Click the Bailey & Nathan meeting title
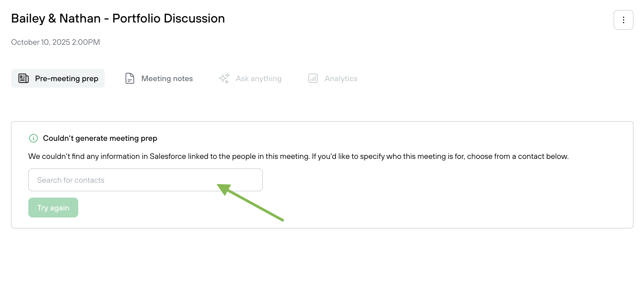644x290 pixels. [x=56, y=19]
